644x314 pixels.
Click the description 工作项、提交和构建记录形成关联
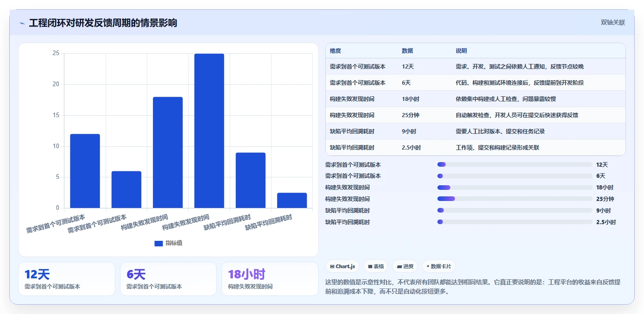[x=498, y=148]
